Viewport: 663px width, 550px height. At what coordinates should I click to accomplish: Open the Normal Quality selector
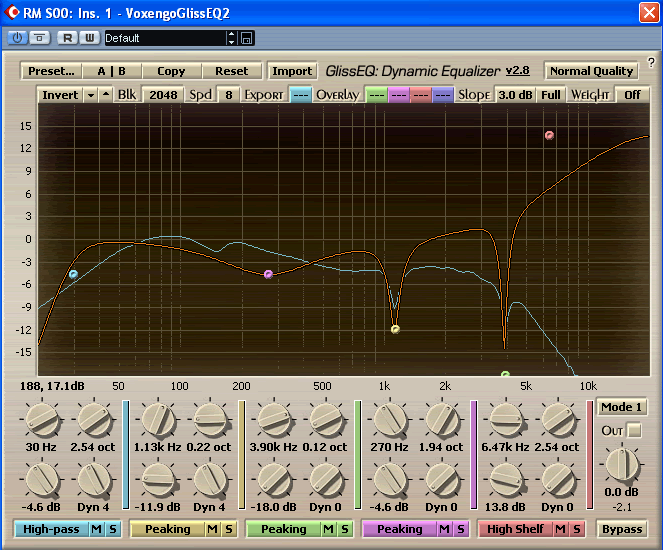pyautogui.click(x=591, y=71)
